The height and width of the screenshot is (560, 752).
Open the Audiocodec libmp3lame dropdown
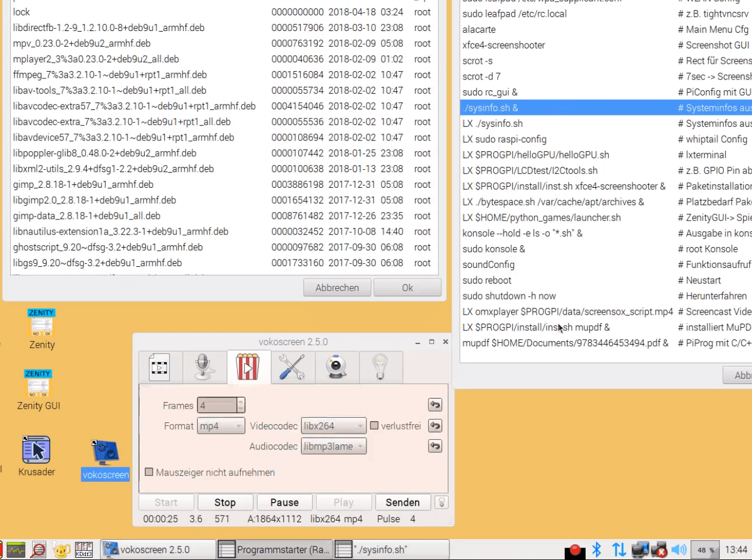(333, 446)
